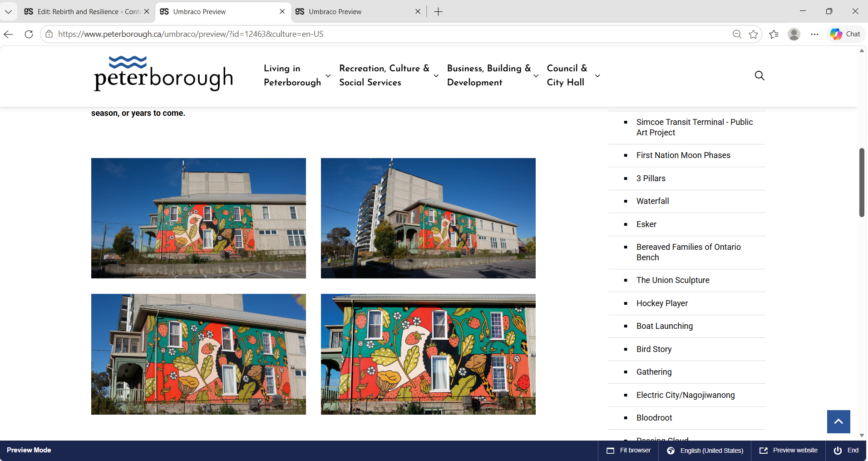Switch to Edit: Rebirth and Resilience tab

86,12
